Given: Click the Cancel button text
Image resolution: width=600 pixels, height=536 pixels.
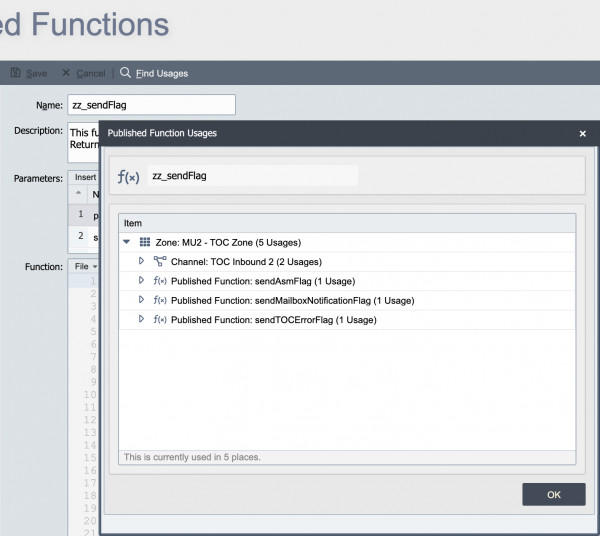Looking at the screenshot, I should click(91, 73).
